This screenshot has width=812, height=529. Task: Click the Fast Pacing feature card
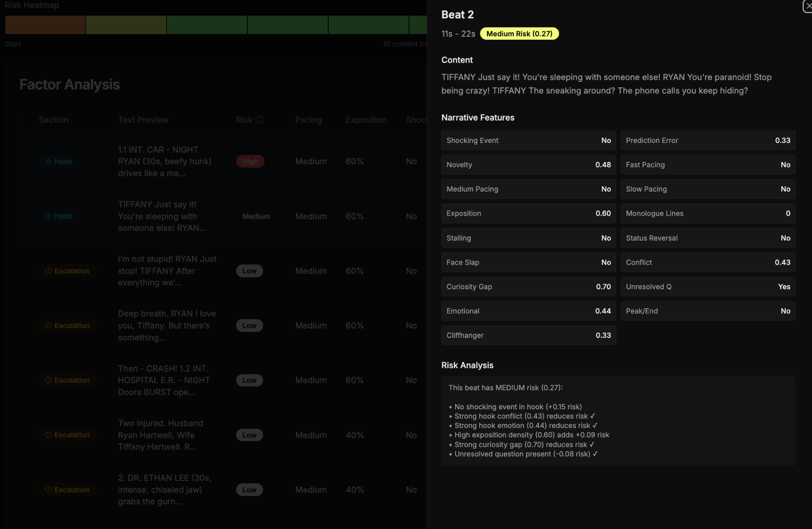point(708,165)
